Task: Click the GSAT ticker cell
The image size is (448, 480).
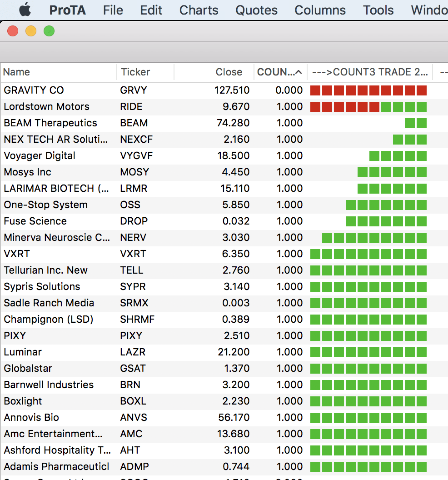Action: 133,369
